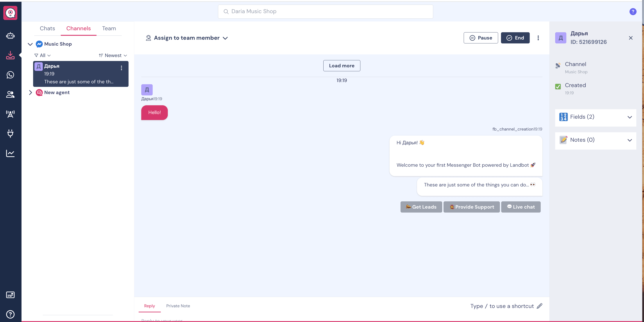Click the Notes memo icon

click(563, 140)
